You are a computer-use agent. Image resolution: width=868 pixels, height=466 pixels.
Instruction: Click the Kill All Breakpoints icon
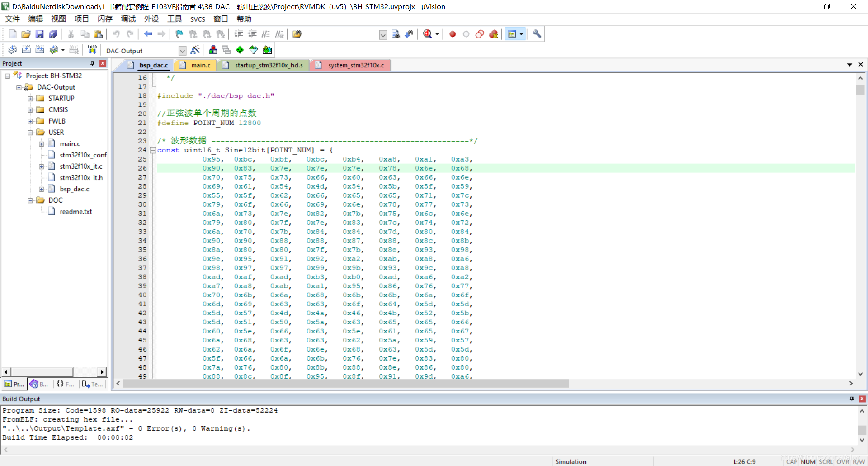pos(493,34)
